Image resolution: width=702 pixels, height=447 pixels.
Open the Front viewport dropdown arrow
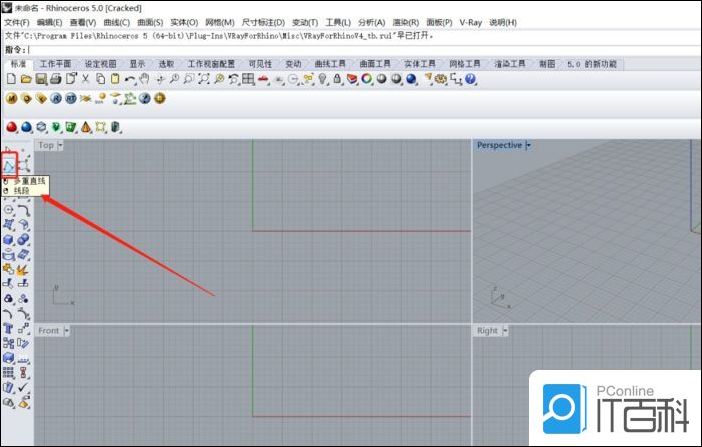(66, 331)
